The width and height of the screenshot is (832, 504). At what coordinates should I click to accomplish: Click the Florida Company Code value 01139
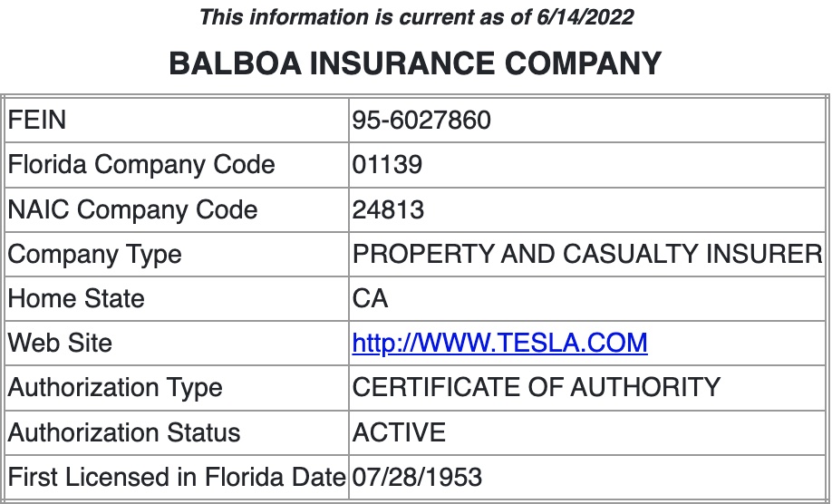point(387,164)
